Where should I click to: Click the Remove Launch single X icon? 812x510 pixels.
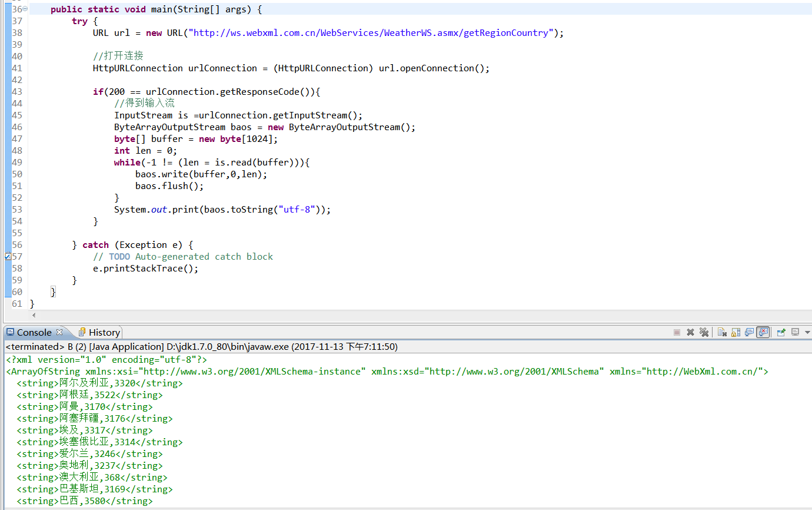coord(690,332)
